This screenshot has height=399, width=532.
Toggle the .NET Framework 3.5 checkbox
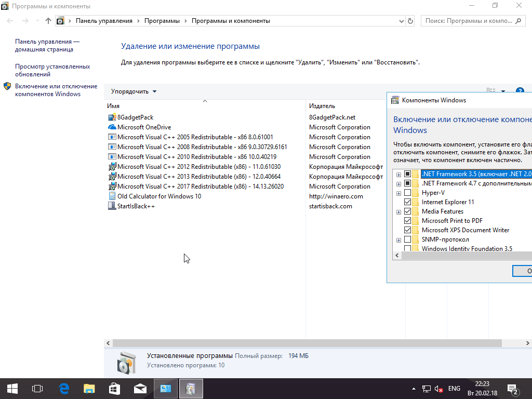407,174
